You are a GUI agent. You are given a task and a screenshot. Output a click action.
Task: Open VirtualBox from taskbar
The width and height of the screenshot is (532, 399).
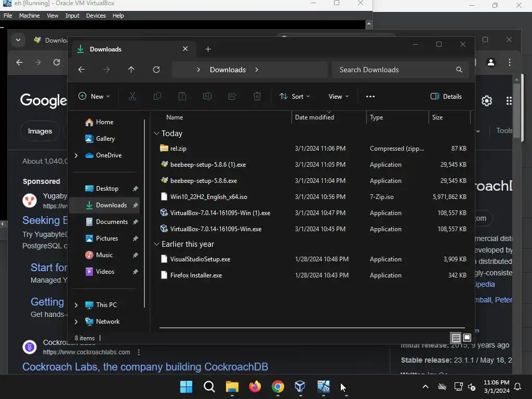click(x=300, y=387)
